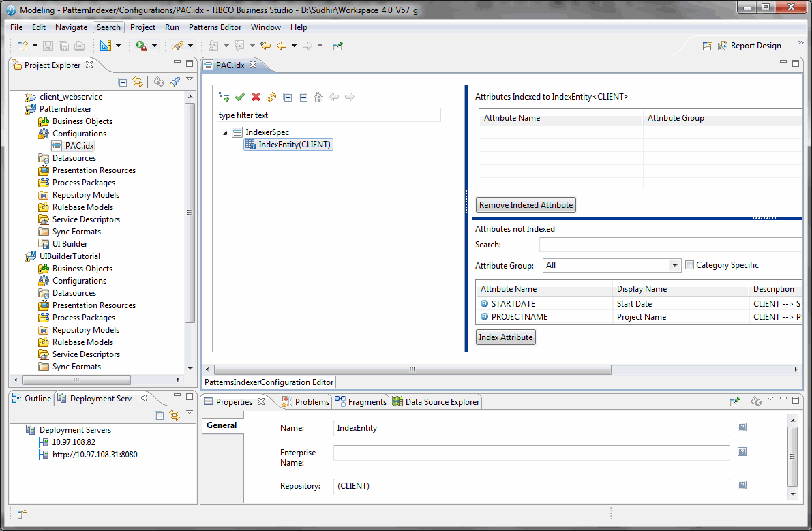Click the Project Explorer vertical scrollbar
The width and height of the screenshot is (812, 531).
(190, 213)
